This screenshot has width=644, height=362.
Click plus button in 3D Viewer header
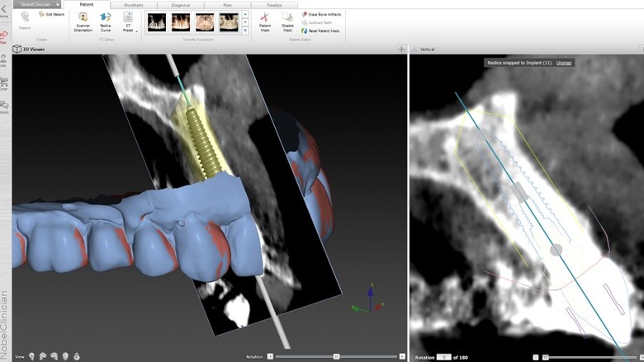pos(401,49)
